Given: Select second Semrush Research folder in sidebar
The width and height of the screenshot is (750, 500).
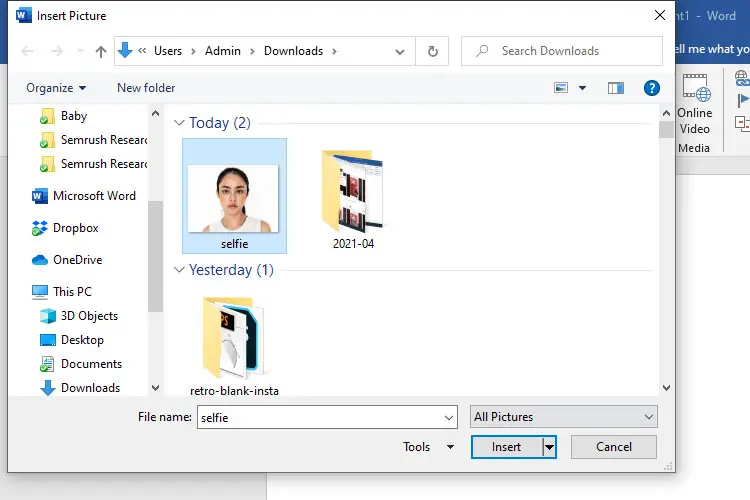Looking at the screenshot, I should (94, 164).
